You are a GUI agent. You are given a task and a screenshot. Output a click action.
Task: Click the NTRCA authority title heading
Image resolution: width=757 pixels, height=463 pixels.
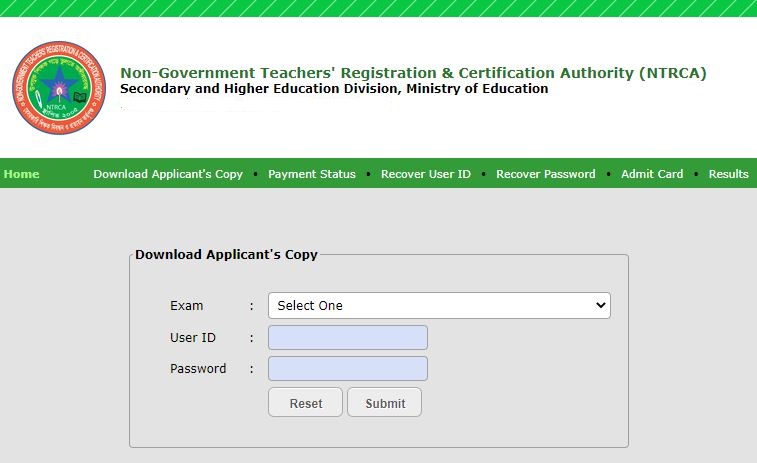(x=413, y=73)
